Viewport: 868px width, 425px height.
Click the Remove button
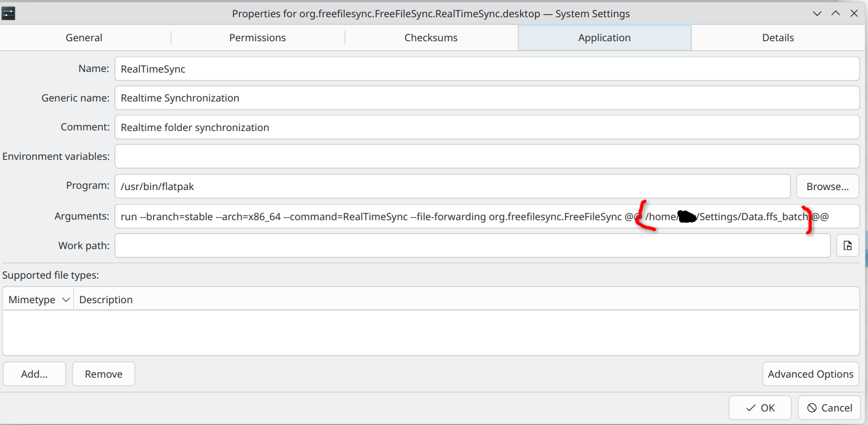click(103, 374)
